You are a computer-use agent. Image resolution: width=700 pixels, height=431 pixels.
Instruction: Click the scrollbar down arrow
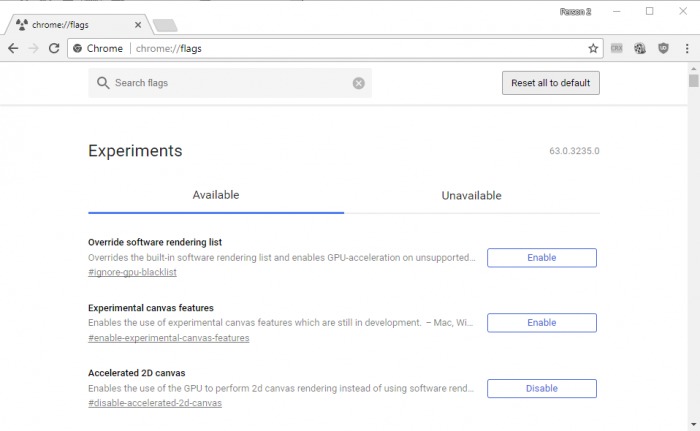click(x=693, y=424)
